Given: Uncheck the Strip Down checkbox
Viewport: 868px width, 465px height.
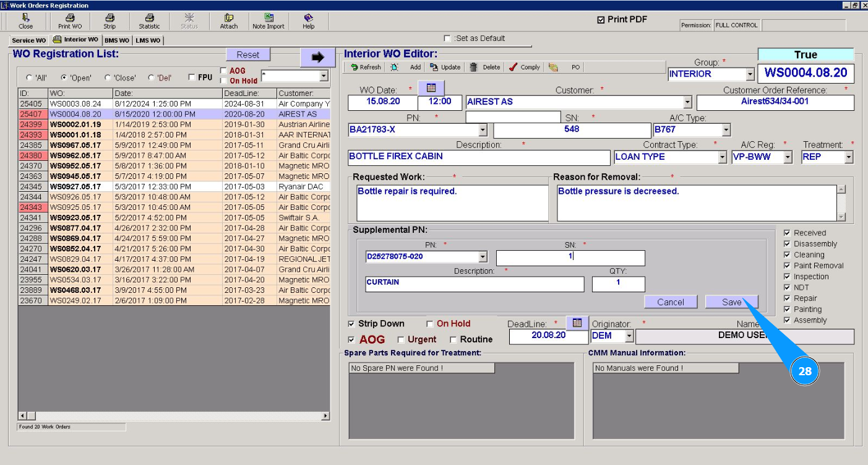Looking at the screenshot, I should coord(352,324).
